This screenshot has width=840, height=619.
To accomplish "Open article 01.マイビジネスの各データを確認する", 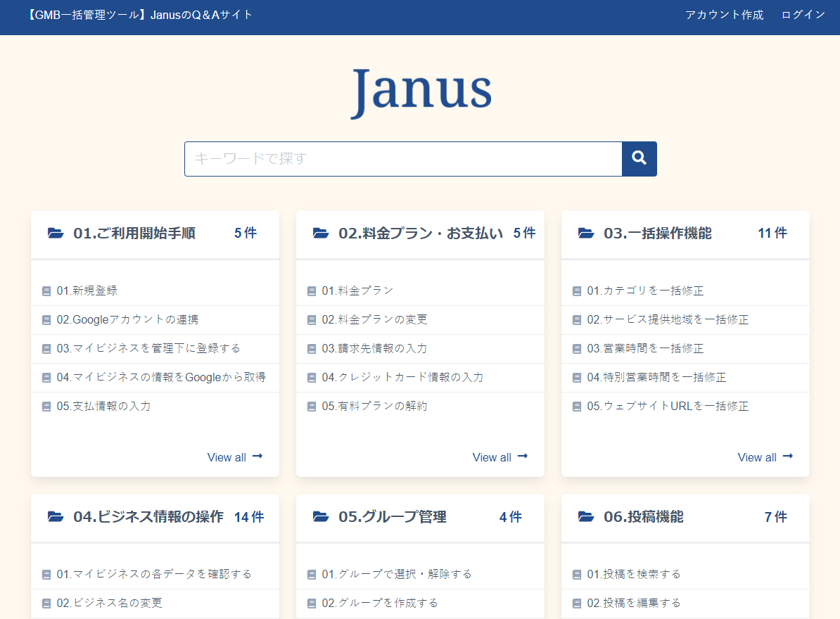I will pyautogui.click(x=154, y=575).
